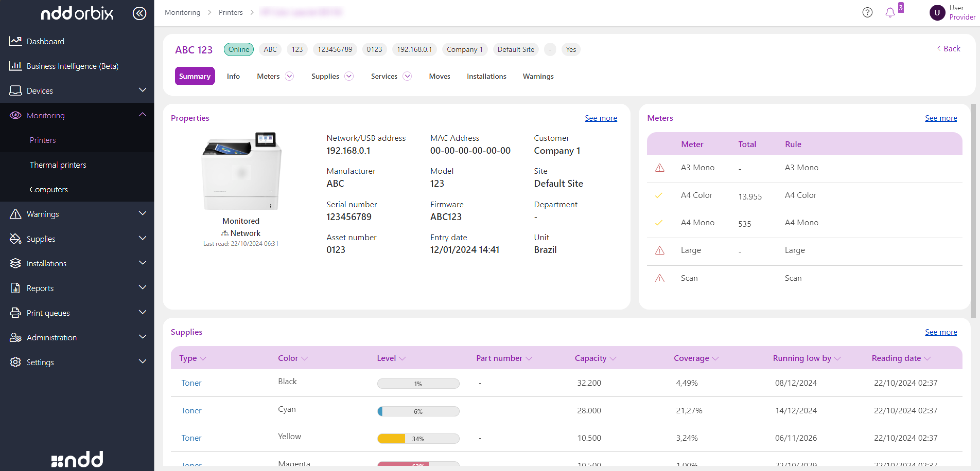
Task: Expand the Devices sidebar menu
Action: (x=143, y=90)
